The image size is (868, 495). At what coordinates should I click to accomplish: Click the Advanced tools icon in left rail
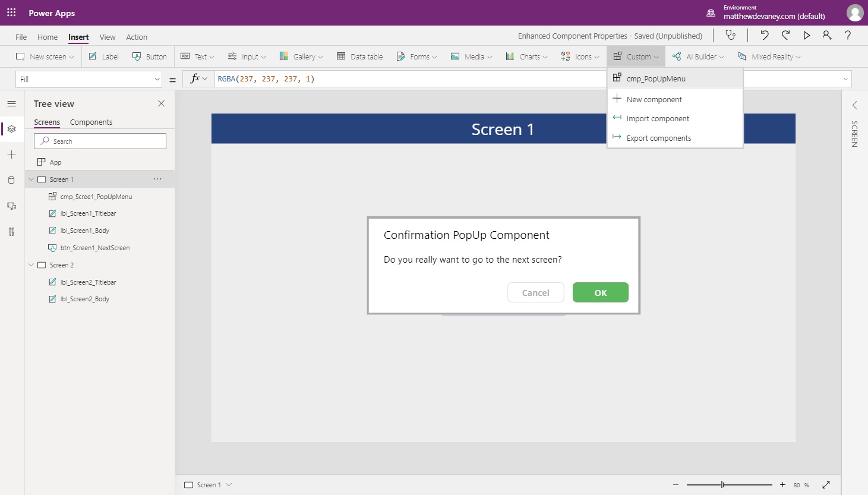[x=11, y=232]
